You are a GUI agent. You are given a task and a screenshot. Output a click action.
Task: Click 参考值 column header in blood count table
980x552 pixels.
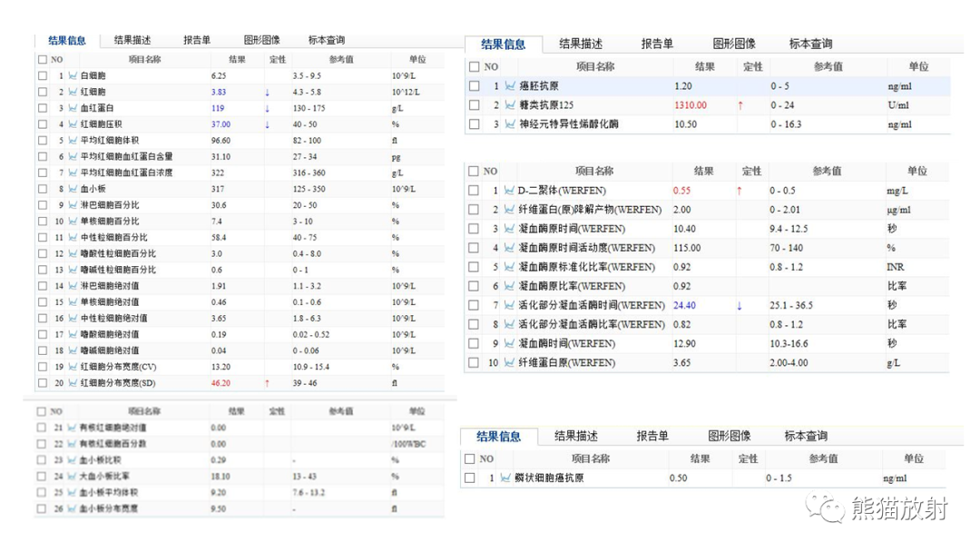click(341, 59)
